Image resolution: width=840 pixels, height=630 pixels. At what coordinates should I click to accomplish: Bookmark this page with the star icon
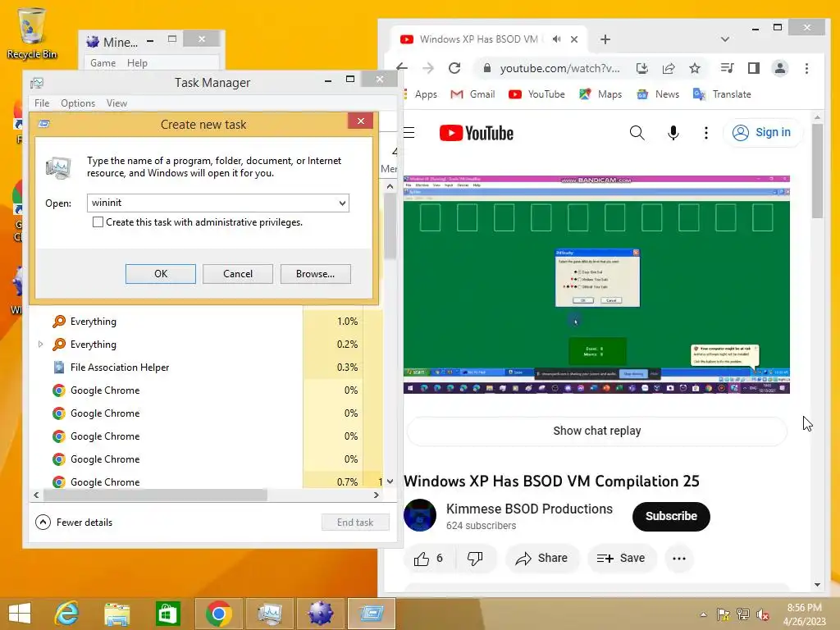695,68
